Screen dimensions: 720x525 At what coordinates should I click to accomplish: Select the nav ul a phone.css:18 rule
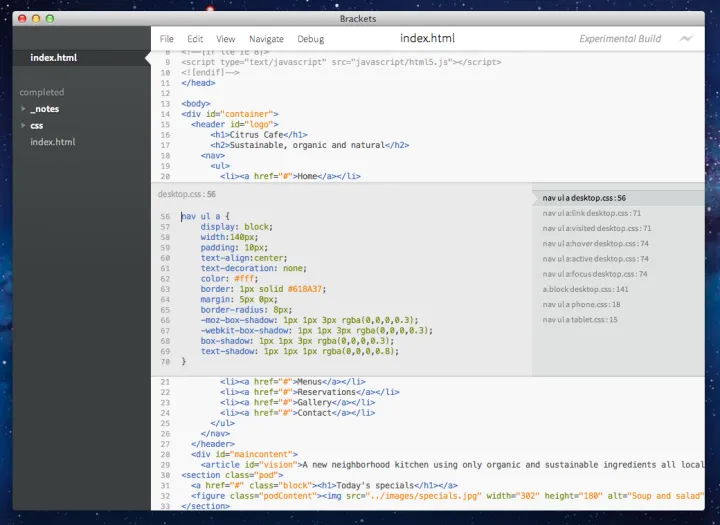pos(581,304)
